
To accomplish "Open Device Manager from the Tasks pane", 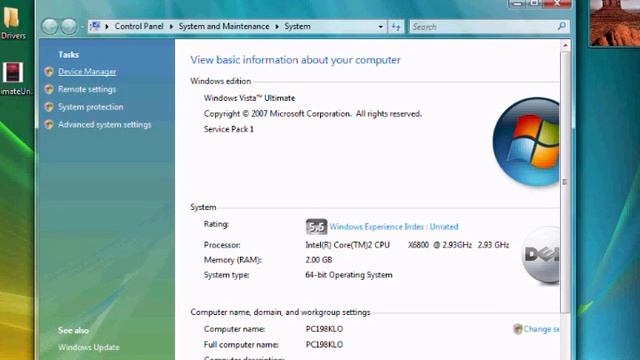I will (87, 71).
